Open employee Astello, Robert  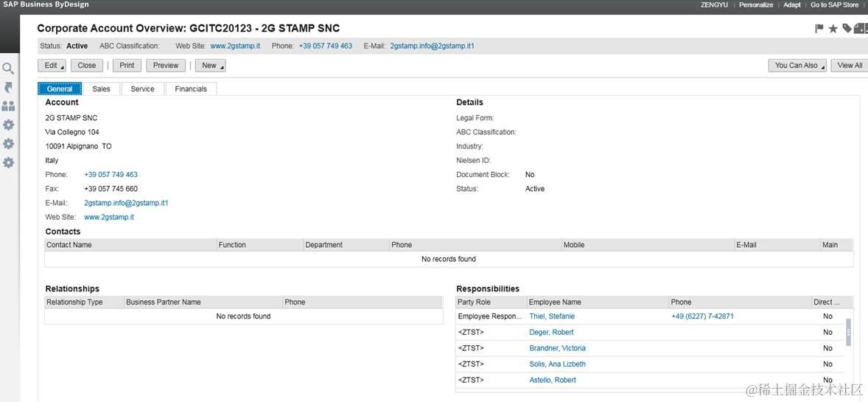(553, 380)
